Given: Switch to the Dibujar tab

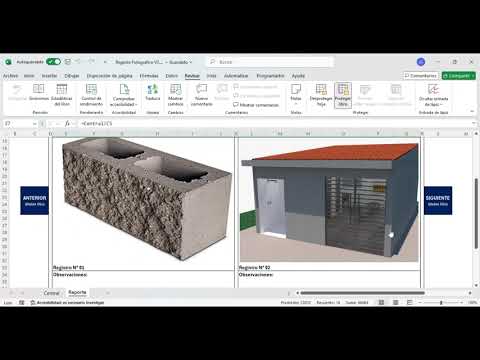Looking at the screenshot, I should click(x=72, y=76).
